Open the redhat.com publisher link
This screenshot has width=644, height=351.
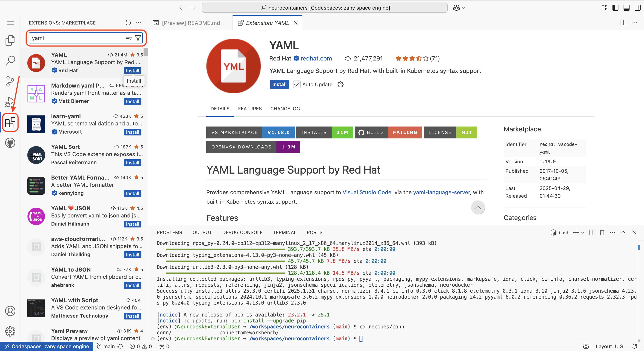316,59
